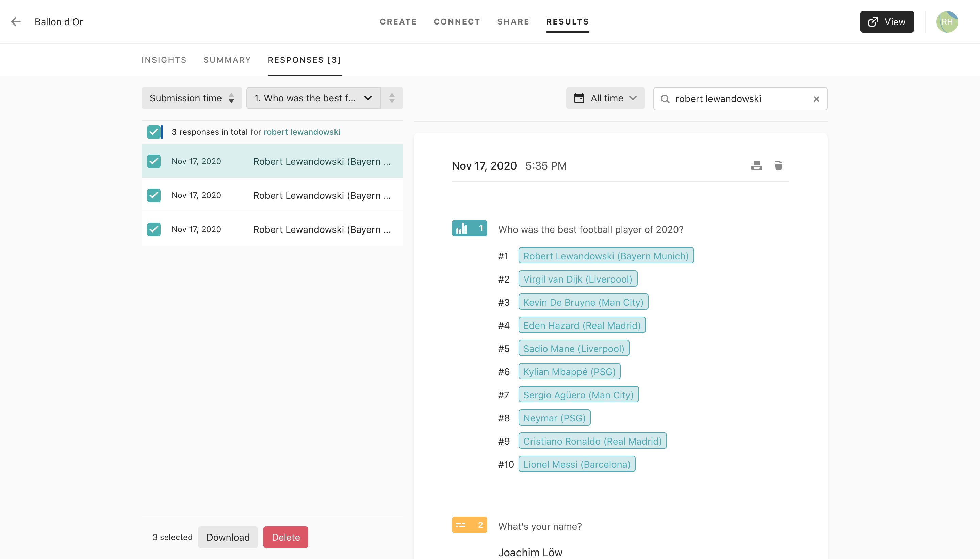Open the RESULTS tab
The height and width of the screenshot is (559, 980).
click(x=568, y=22)
